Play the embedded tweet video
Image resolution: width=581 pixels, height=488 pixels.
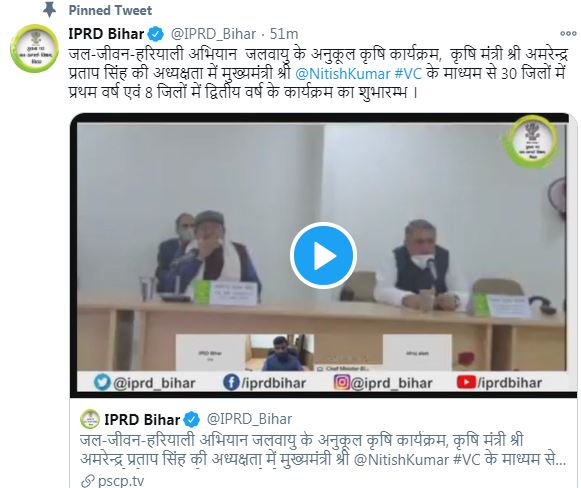[x=323, y=256]
